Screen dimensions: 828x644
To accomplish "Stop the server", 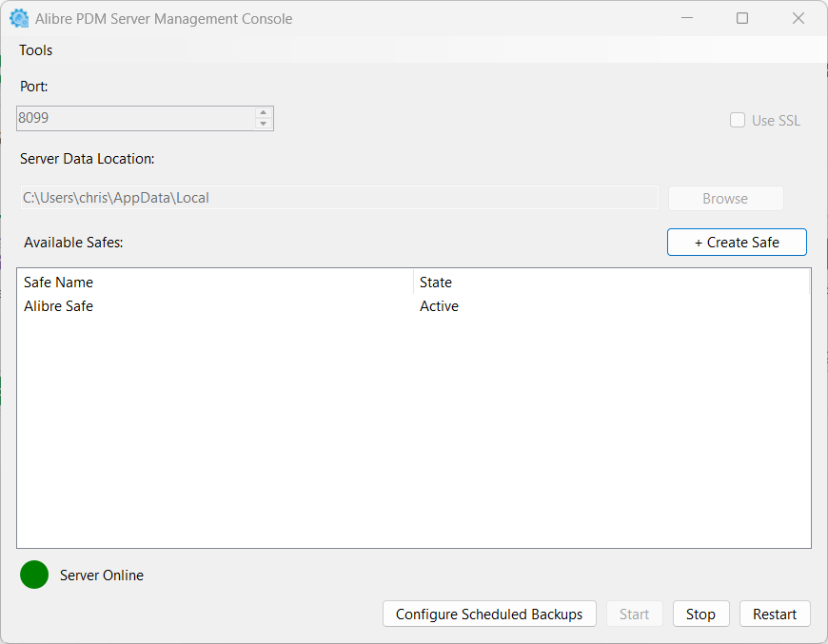I will tap(700, 615).
